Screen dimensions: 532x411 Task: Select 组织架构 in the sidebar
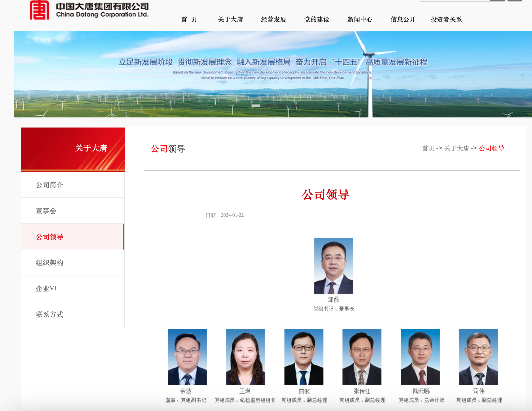point(50,262)
